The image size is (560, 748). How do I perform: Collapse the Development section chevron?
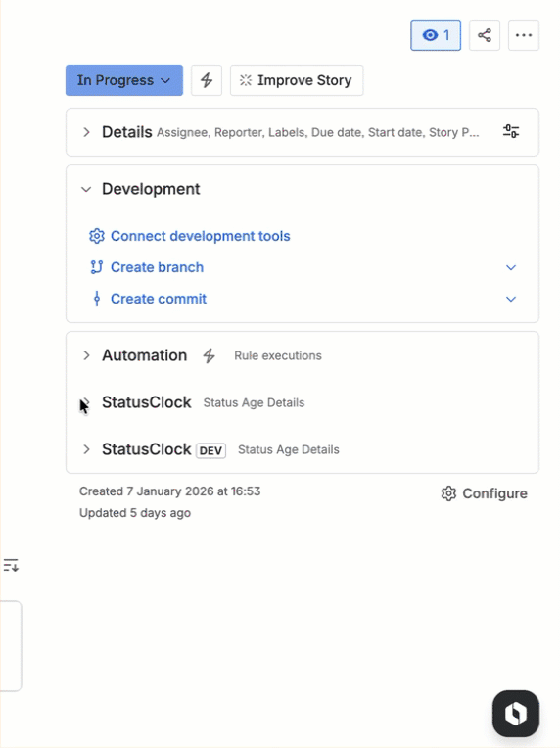click(x=86, y=189)
